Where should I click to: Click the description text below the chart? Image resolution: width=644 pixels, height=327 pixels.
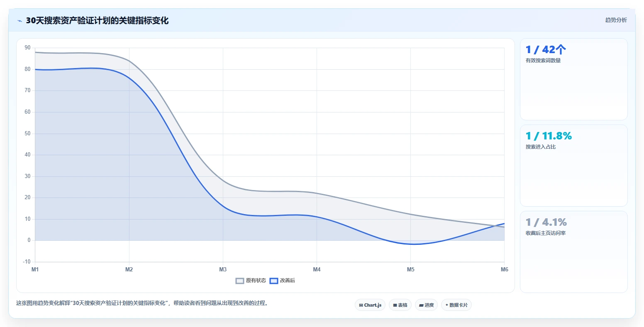pyautogui.click(x=143, y=303)
